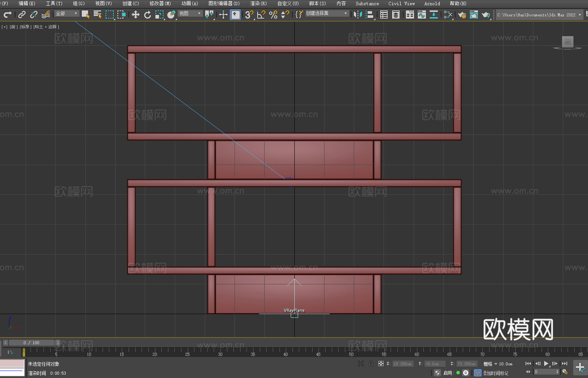This screenshot has width=588, height=378.
Task: Open Civil View menu
Action: 401,3
